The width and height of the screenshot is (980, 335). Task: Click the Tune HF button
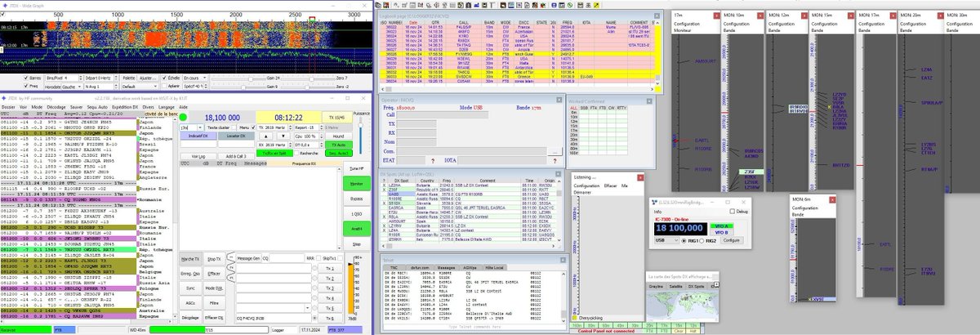click(x=355, y=168)
